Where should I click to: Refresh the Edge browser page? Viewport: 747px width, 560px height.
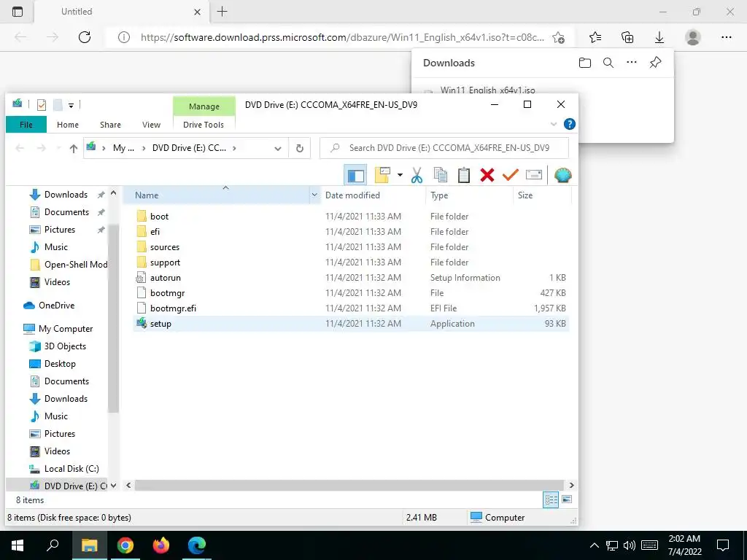point(85,37)
